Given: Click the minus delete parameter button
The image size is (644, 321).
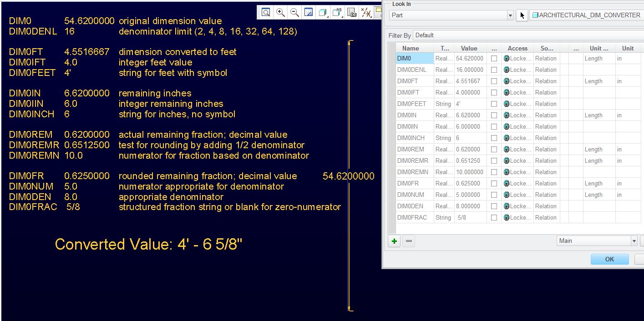Looking at the screenshot, I should click(409, 241).
